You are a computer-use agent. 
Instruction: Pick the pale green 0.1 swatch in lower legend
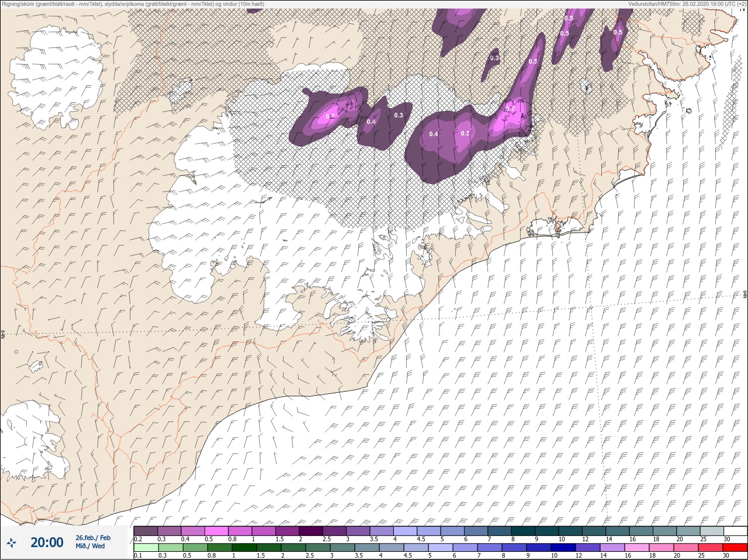point(146,548)
